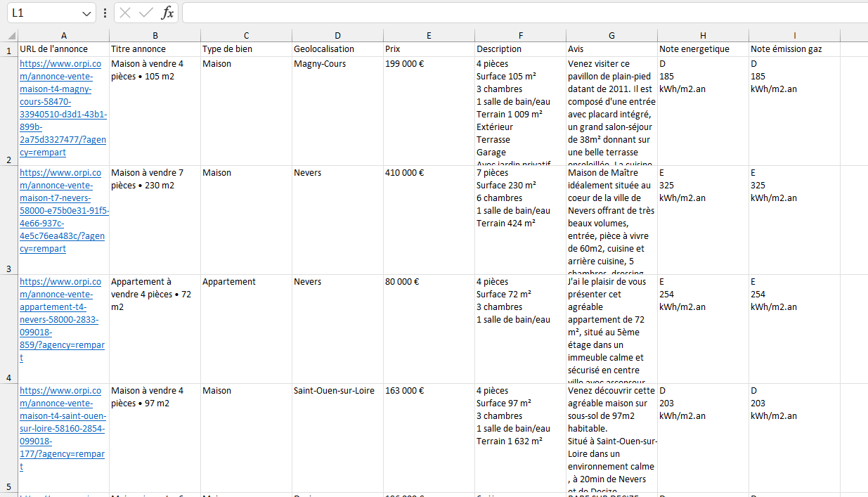
Task: Click the 'Saint-Ouen-sur-Loire' location cell
Action: pyautogui.click(x=338, y=438)
